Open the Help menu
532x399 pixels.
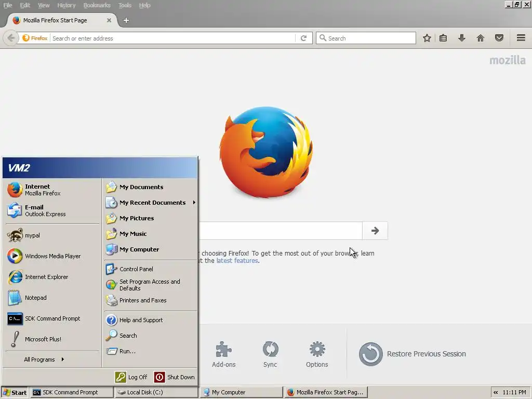144,5
